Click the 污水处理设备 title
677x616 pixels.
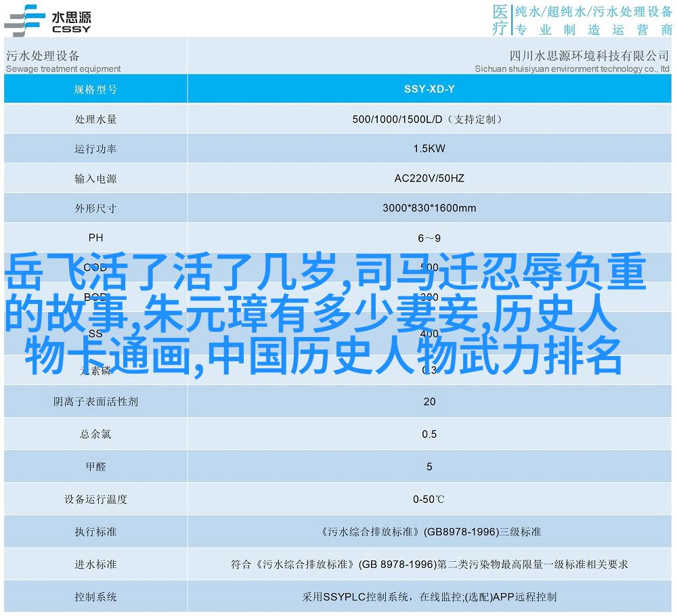pyautogui.click(x=43, y=56)
